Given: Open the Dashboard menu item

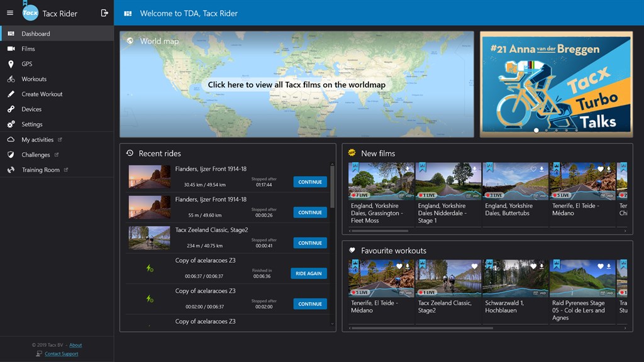Looking at the screenshot, I should tap(57, 34).
